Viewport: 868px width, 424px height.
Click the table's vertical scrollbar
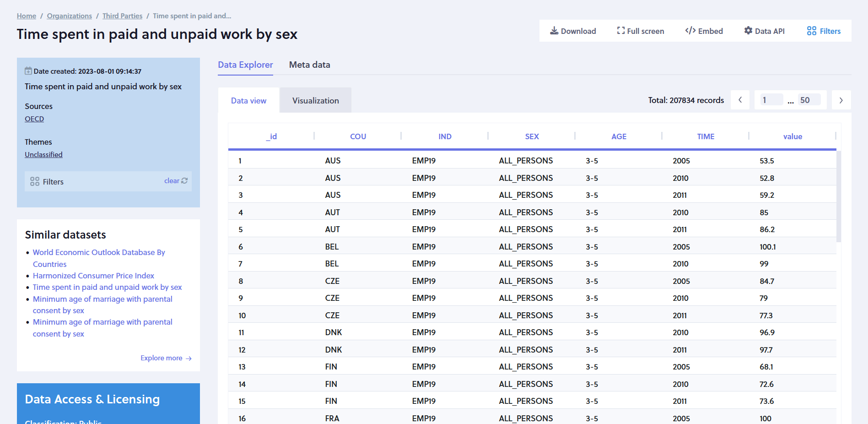tap(838, 197)
